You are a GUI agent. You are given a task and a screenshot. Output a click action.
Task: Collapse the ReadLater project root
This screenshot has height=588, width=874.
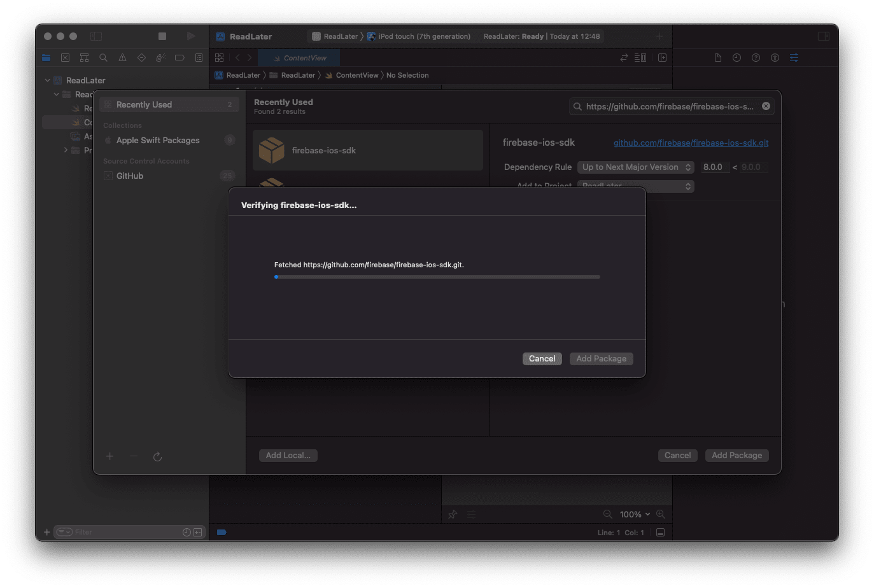[x=47, y=80]
